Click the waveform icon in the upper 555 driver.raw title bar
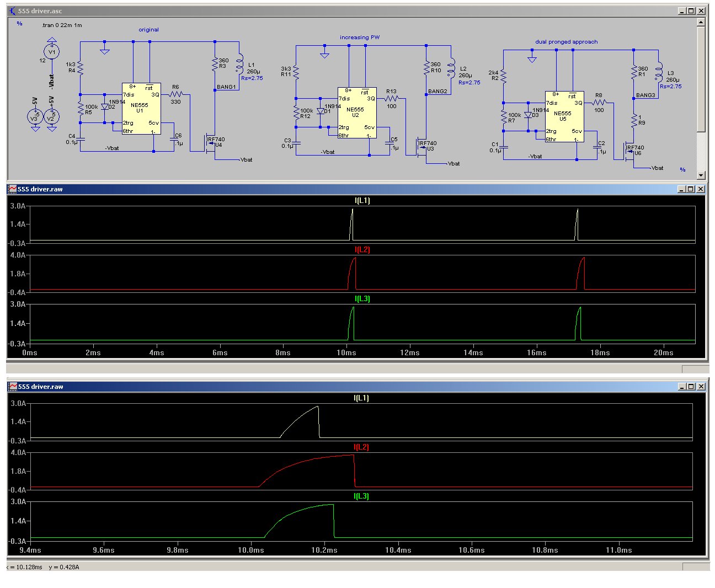The image size is (715, 588). pos(12,189)
